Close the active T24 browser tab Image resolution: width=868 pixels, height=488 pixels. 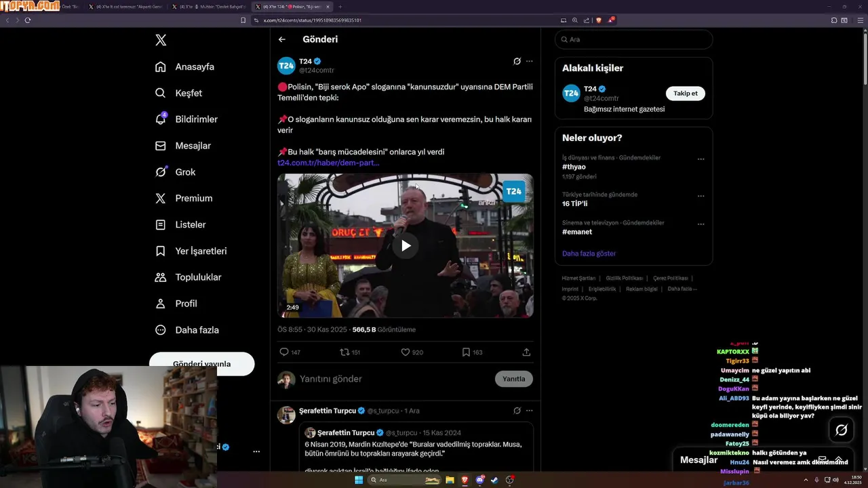(x=328, y=7)
